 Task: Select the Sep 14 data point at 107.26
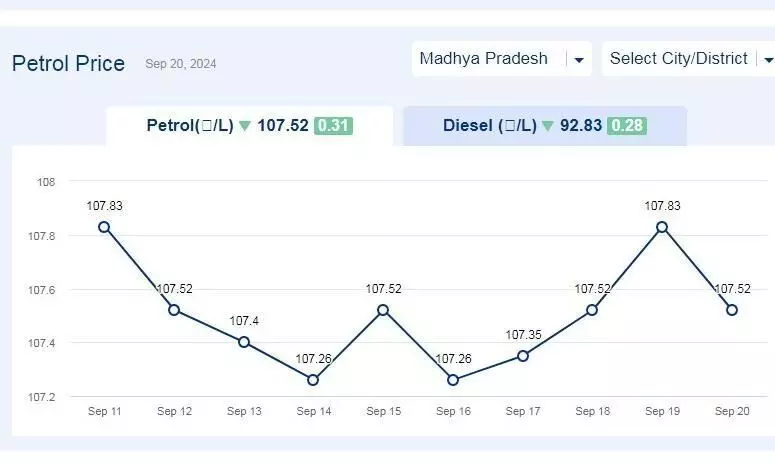tap(313, 380)
